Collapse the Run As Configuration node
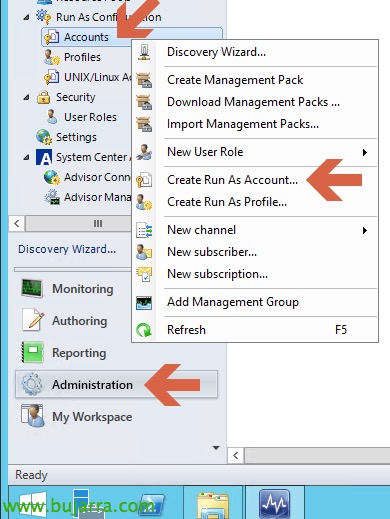Screen dimensions: 390x519 [x=26, y=18]
